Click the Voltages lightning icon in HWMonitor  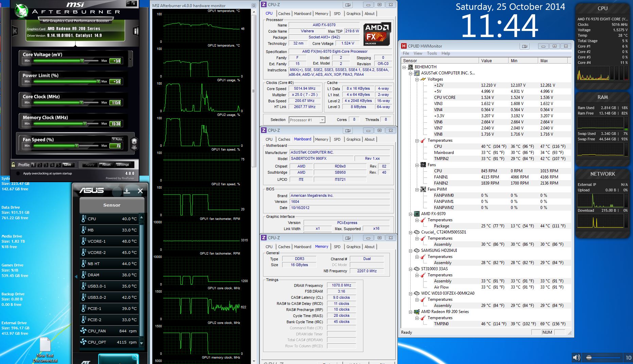(423, 79)
